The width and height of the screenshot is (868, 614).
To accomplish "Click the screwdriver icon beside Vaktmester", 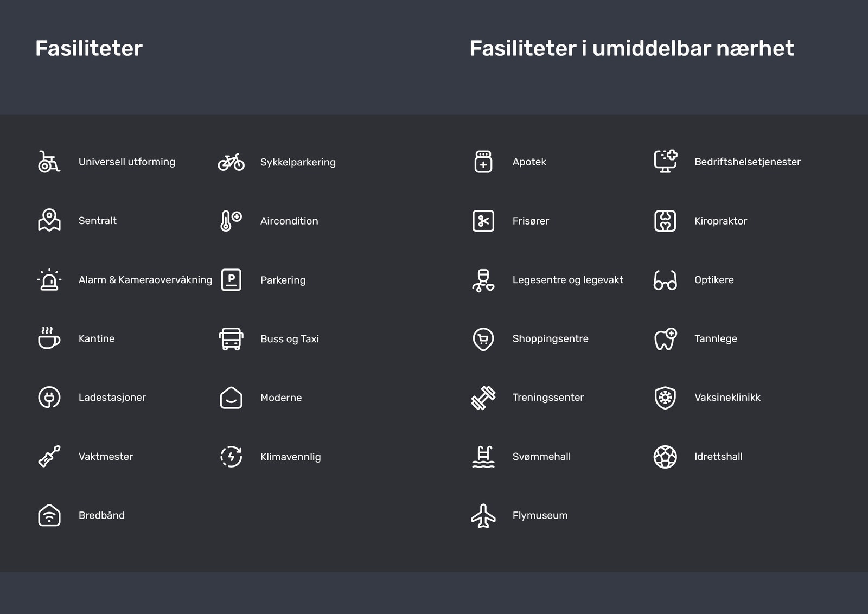I will click(48, 456).
